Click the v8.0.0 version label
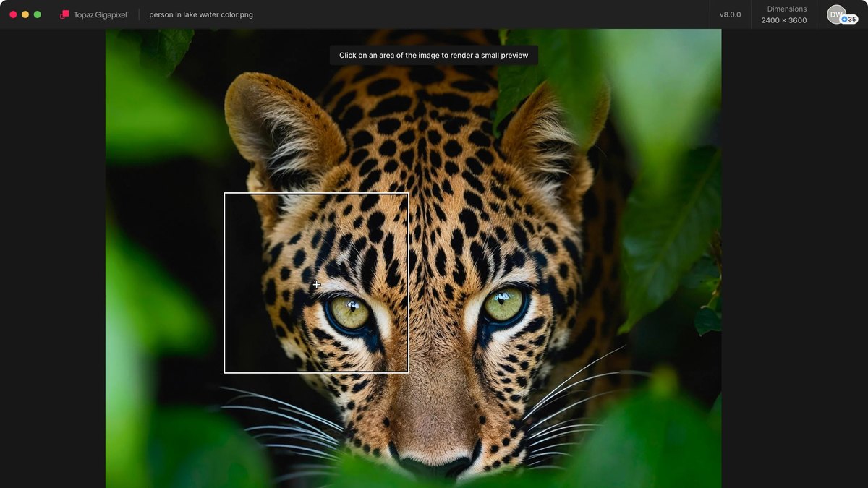The width and height of the screenshot is (868, 488). 730,14
